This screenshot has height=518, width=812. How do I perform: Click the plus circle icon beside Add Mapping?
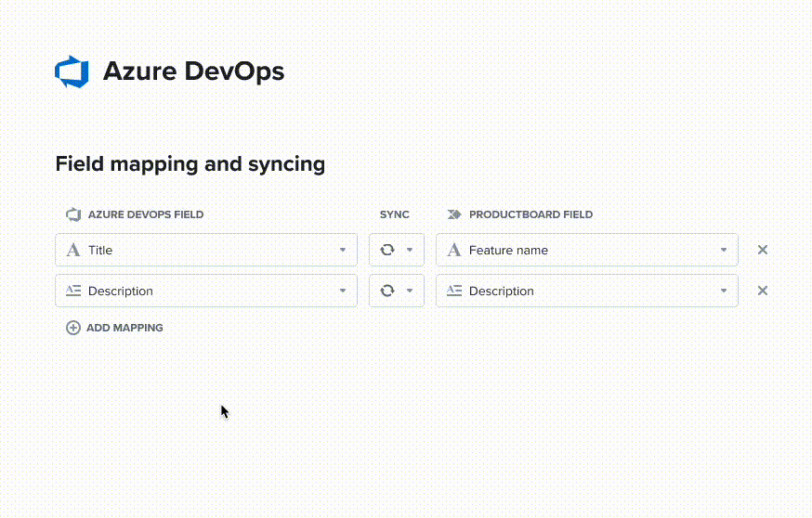(x=73, y=328)
